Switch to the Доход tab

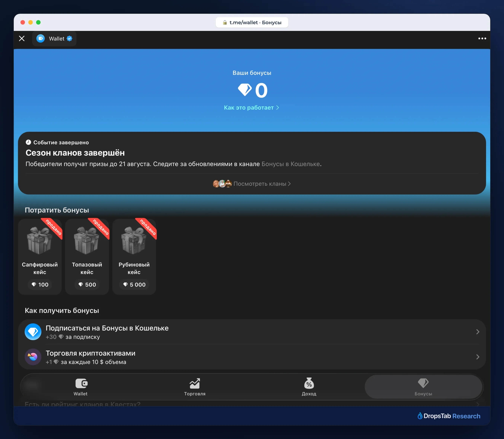[x=309, y=387]
